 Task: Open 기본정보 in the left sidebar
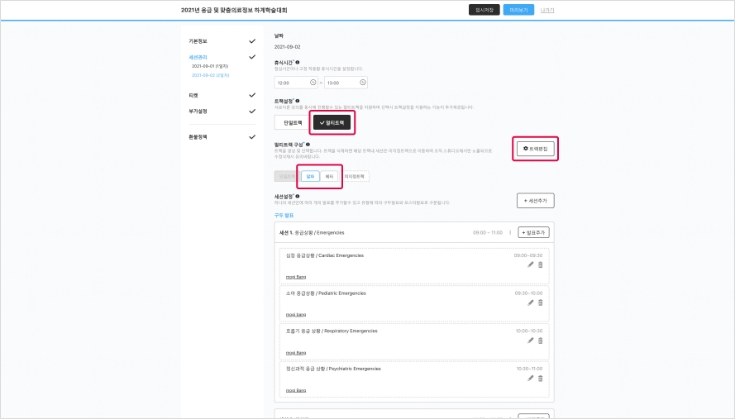point(199,41)
